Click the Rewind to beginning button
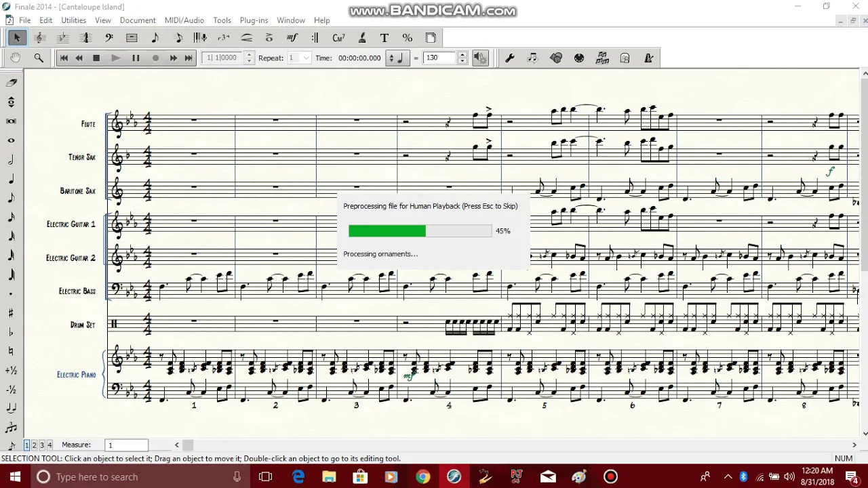The width and height of the screenshot is (868, 488). pyautogui.click(x=64, y=58)
